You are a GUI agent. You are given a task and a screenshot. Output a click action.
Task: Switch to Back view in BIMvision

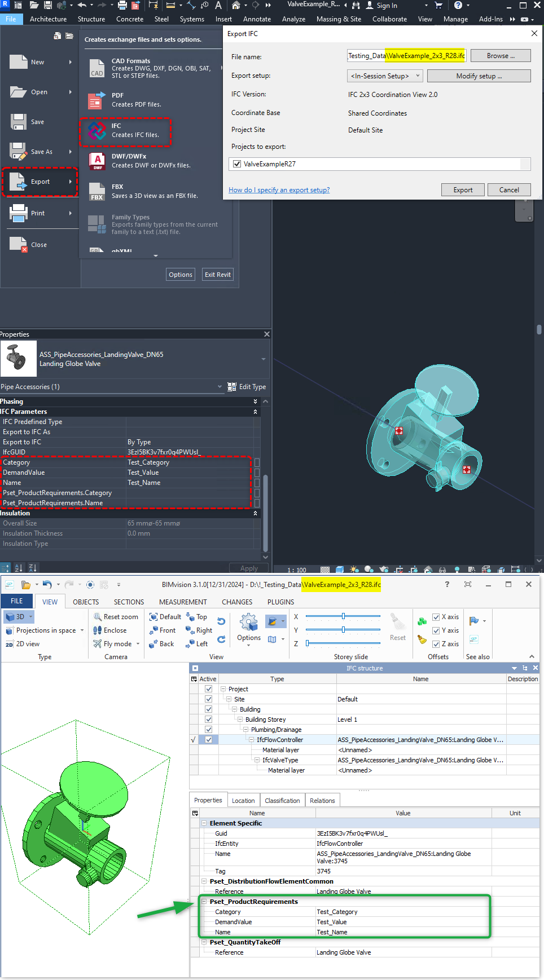(x=161, y=644)
